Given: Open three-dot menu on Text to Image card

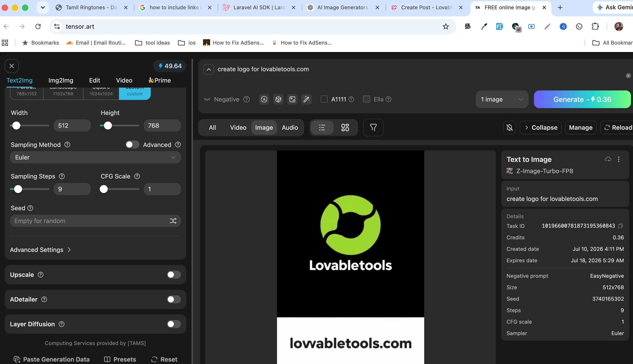Looking at the screenshot, I should point(618,159).
